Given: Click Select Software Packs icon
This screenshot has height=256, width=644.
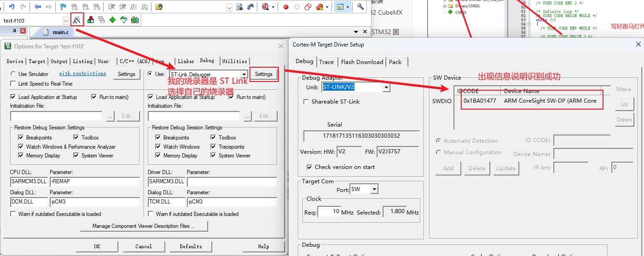Looking at the screenshot, I should point(124,20).
